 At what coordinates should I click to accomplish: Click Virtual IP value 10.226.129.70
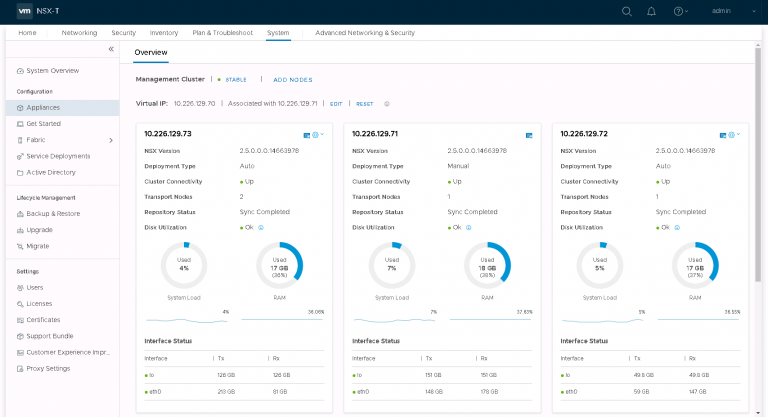click(194, 104)
